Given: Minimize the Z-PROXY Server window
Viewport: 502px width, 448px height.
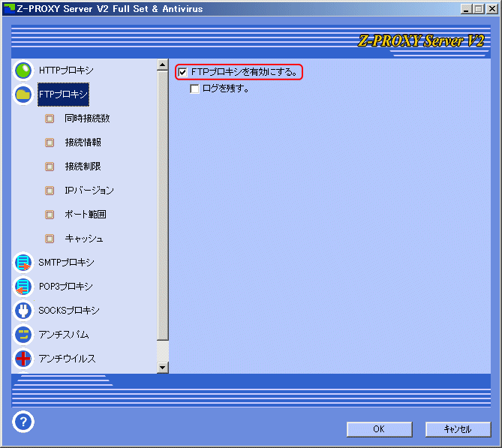Looking at the screenshot, I should pyautogui.click(x=466, y=9).
